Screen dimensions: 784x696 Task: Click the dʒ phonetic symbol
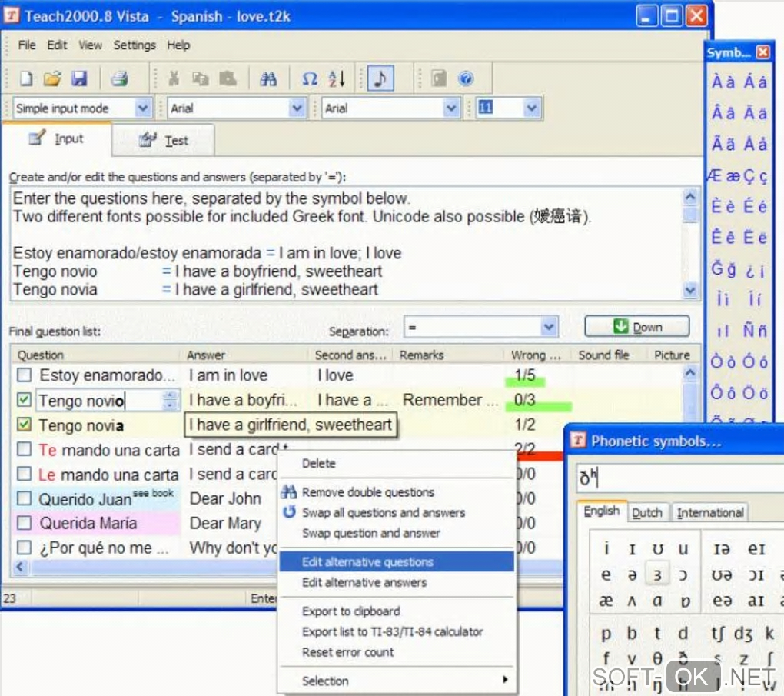point(743,634)
